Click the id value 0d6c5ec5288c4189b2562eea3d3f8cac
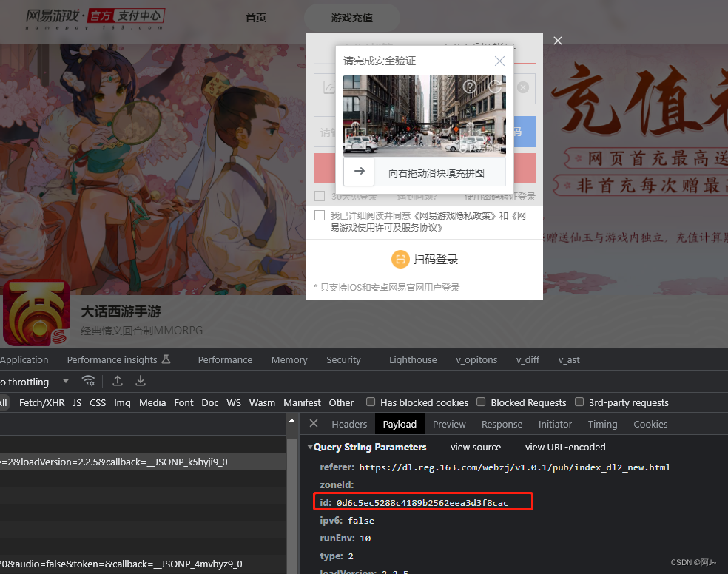The width and height of the screenshot is (728, 574). (422, 502)
